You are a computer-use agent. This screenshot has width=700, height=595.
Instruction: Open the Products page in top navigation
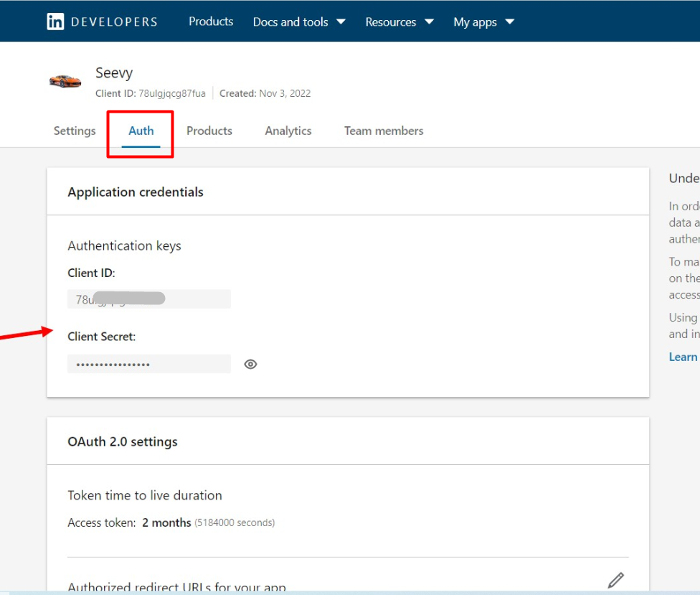[x=211, y=22]
